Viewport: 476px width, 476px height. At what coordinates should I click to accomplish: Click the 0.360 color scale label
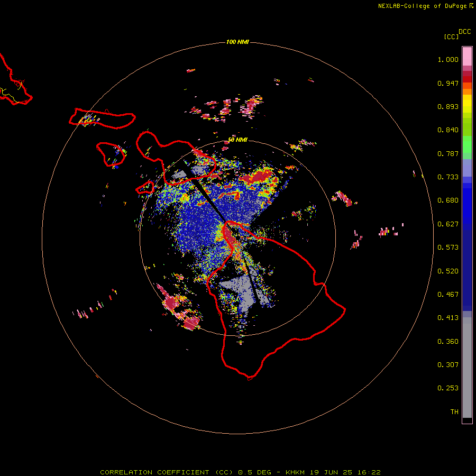(448, 342)
